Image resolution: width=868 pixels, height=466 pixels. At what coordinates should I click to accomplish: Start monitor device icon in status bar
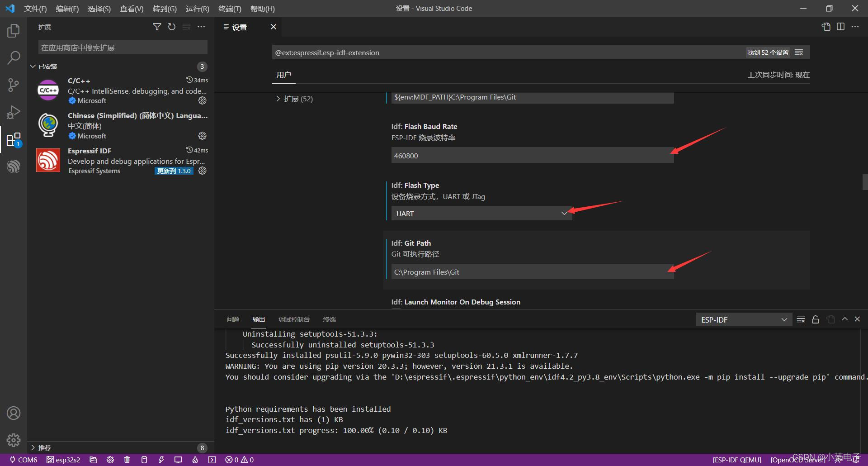pos(178,460)
